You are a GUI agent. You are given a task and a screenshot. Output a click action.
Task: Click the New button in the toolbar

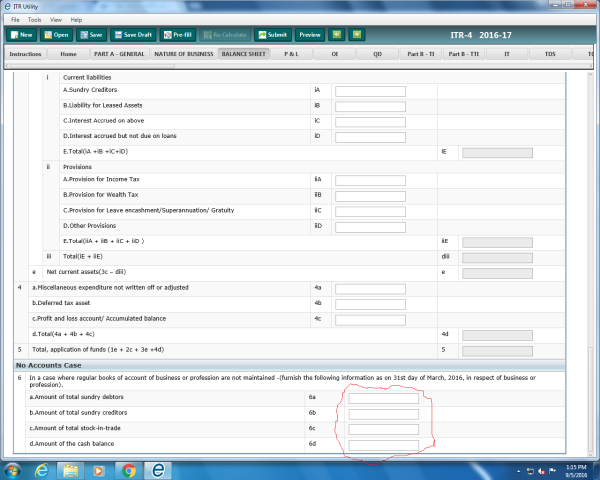pos(22,35)
